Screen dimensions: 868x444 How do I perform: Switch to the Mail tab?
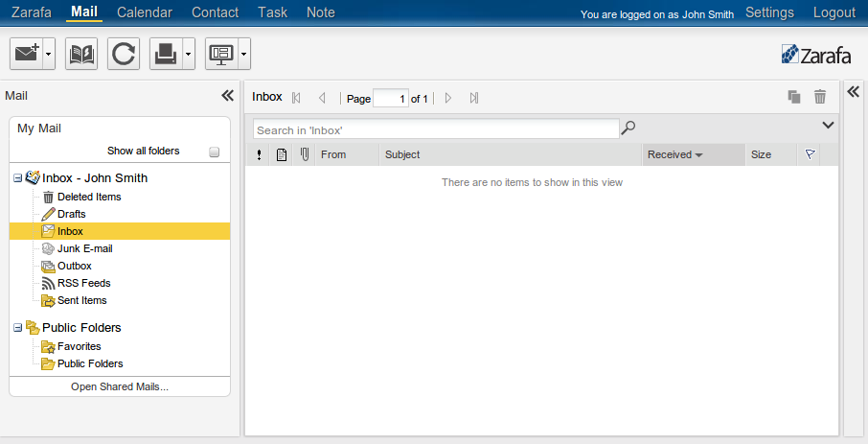84,12
